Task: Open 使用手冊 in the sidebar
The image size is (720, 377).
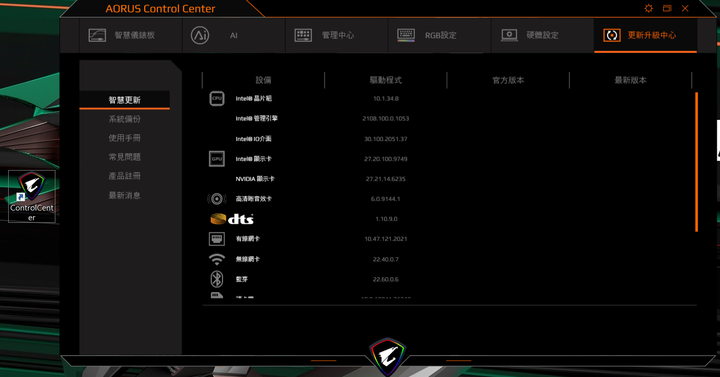Action: click(x=124, y=138)
